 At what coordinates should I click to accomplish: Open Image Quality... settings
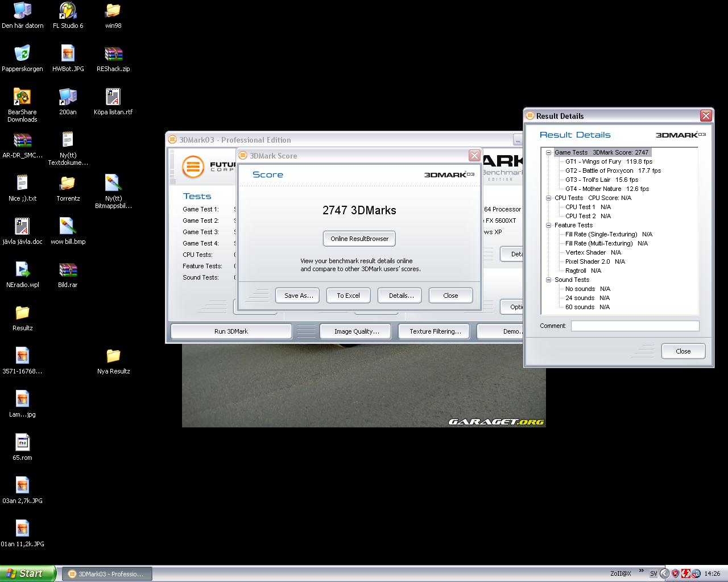pos(357,331)
